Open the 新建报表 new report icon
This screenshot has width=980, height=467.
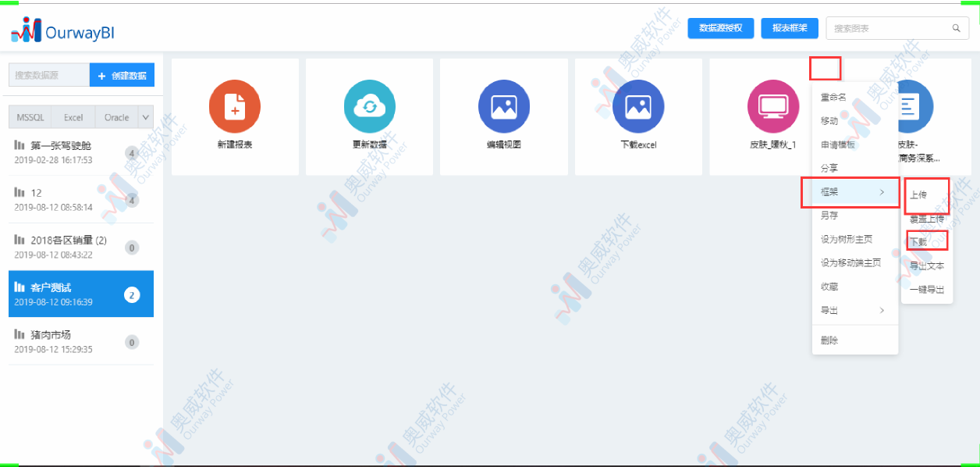coord(235,107)
